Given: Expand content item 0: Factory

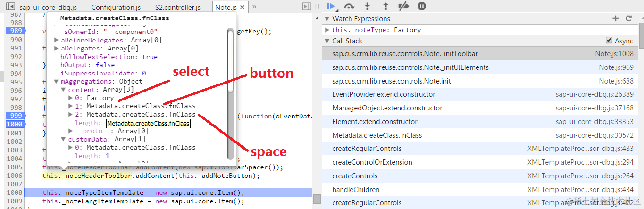Looking at the screenshot, I should click(x=71, y=98).
